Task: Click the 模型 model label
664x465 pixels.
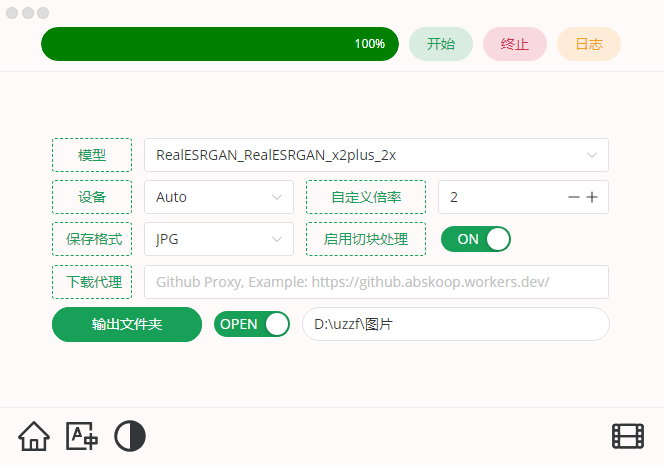Action: [92, 155]
